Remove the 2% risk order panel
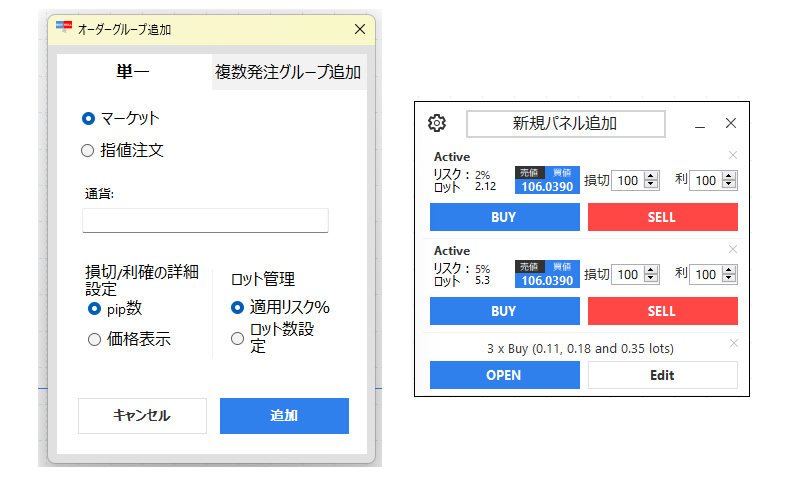The image size is (790, 485). 732,155
